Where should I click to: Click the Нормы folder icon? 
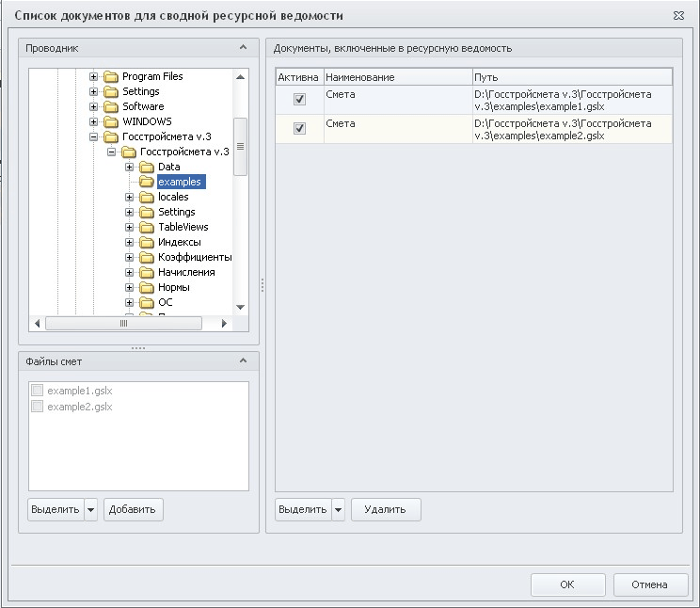pos(147,287)
